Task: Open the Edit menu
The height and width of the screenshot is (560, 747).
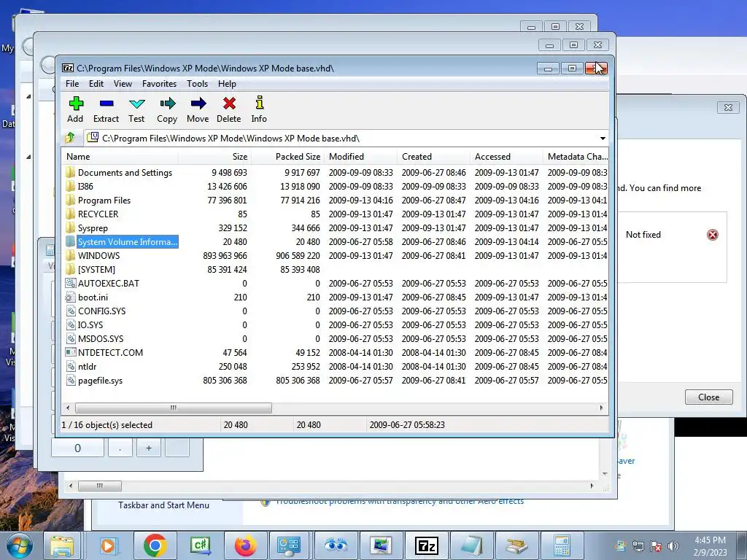Action: (x=96, y=84)
